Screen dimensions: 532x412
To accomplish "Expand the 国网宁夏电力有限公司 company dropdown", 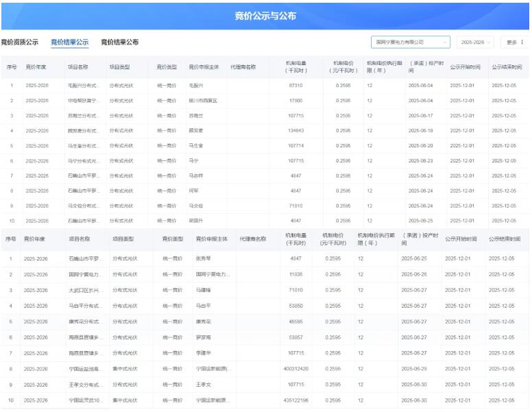I will pos(410,43).
